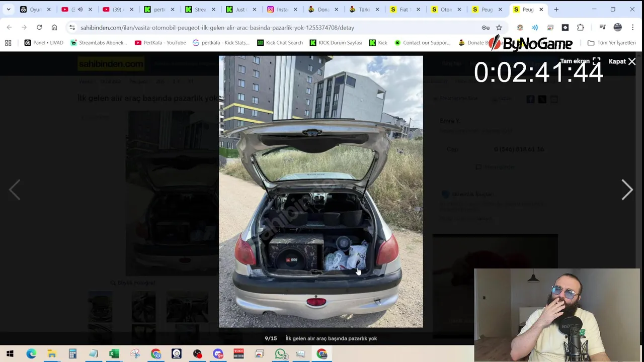The width and height of the screenshot is (644, 362).
Task: Close the active Peugeot tab
Action: click(541, 10)
